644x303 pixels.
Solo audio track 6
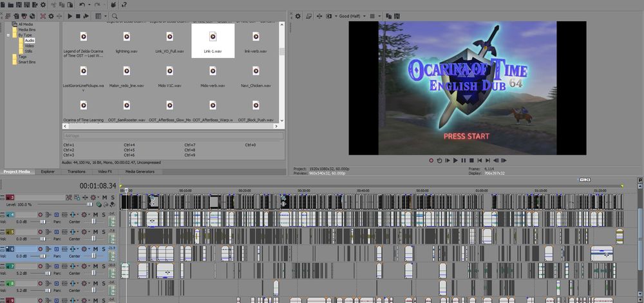pyautogui.click(x=104, y=249)
